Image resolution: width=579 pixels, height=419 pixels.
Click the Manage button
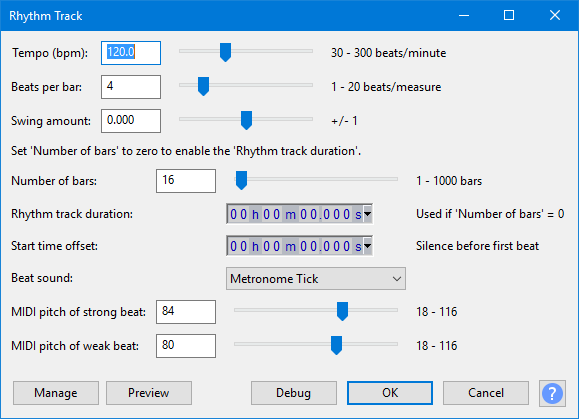56,393
